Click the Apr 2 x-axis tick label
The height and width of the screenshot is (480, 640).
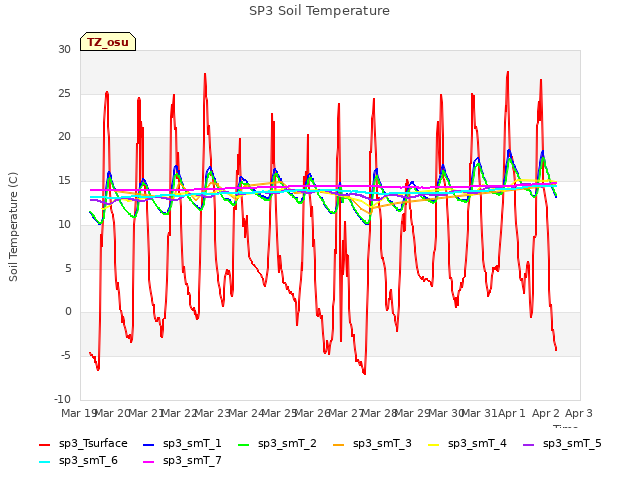coord(546,413)
